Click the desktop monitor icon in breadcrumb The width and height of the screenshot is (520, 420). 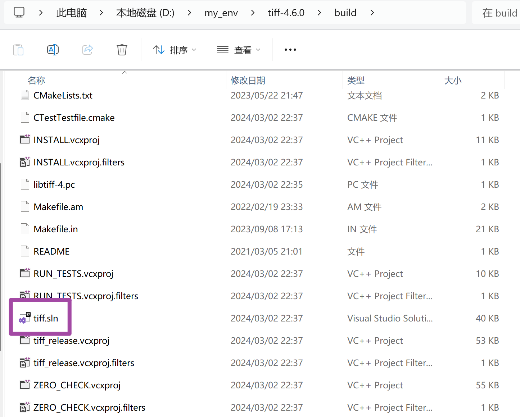[x=19, y=12]
